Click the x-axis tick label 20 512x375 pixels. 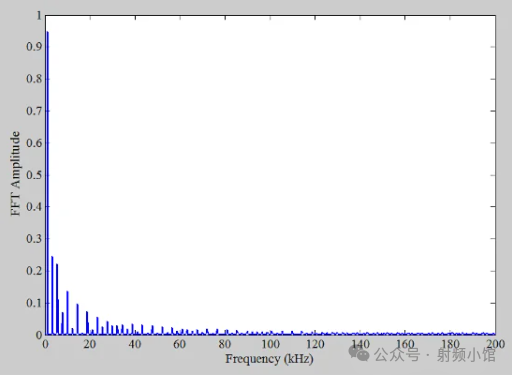(90, 344)
